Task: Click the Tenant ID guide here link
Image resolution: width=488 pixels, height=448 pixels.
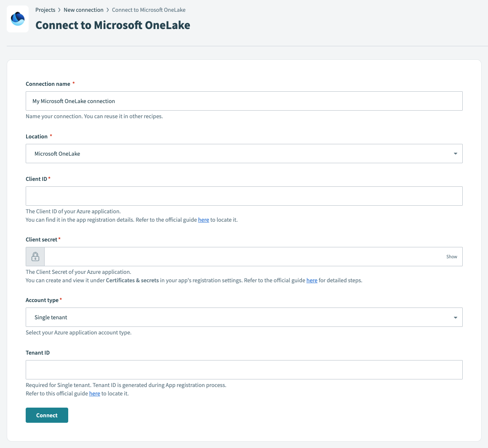Action: pos(94,393)
